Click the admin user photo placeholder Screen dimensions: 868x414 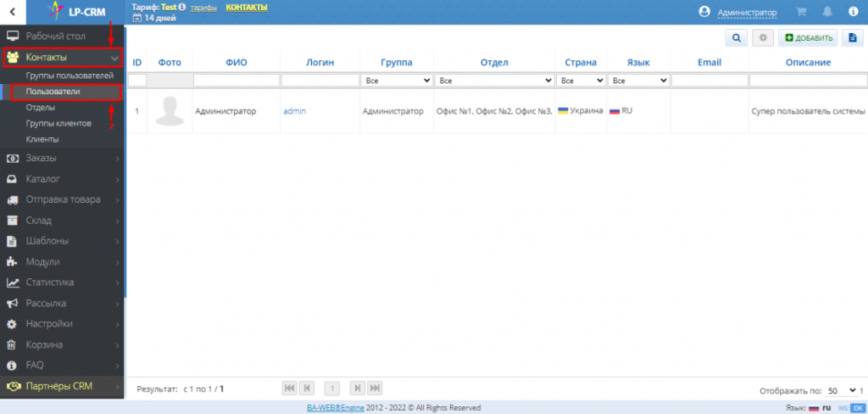[170, 111]
